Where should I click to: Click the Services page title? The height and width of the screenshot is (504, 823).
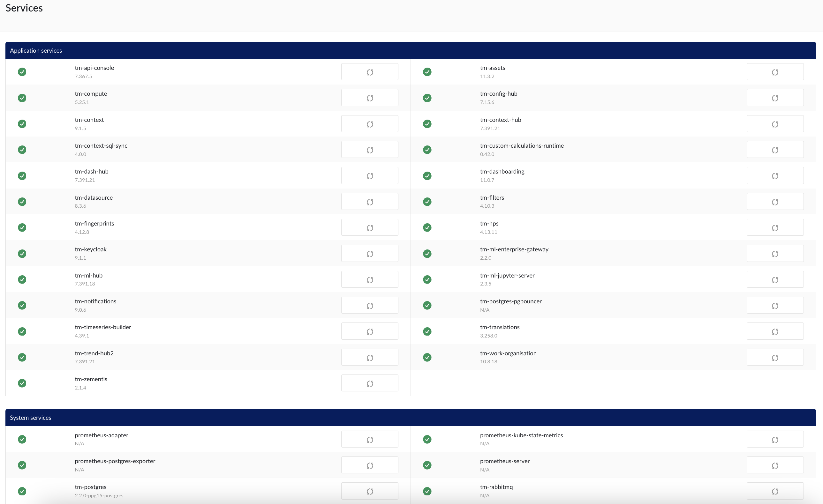tap(24, 8)
